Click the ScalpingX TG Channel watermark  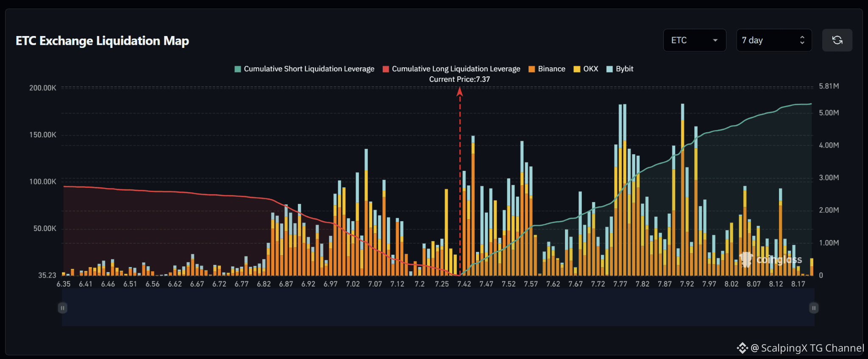click(x=800, y=348)
